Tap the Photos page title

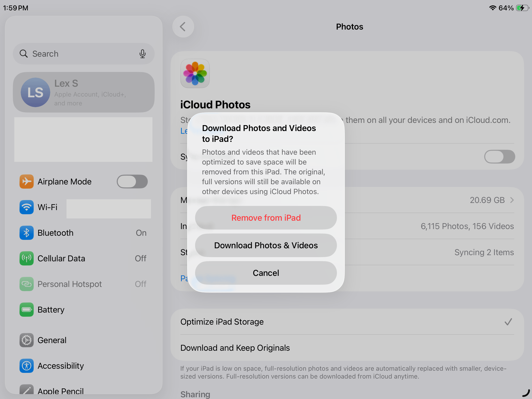349,27
